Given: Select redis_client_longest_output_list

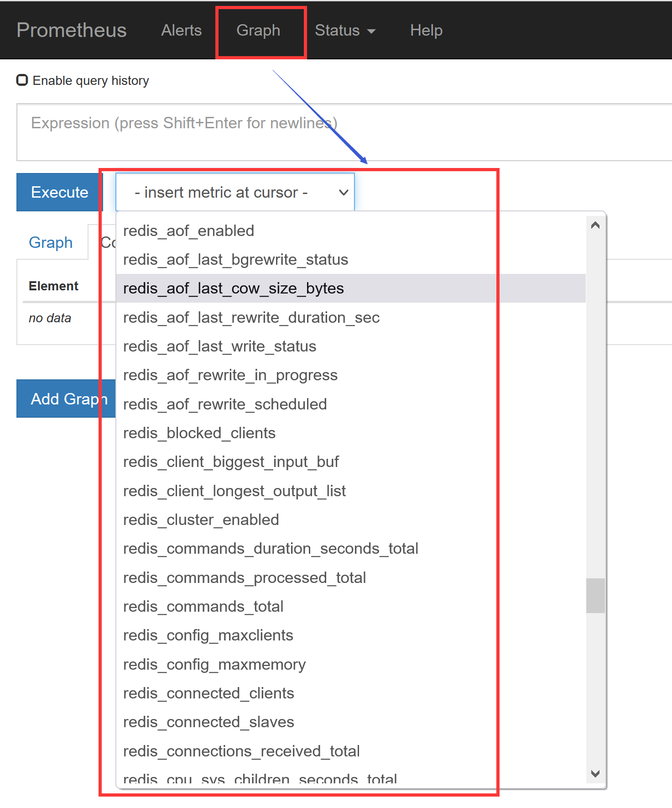Looking at the screenshot, I should pos(351,491).
